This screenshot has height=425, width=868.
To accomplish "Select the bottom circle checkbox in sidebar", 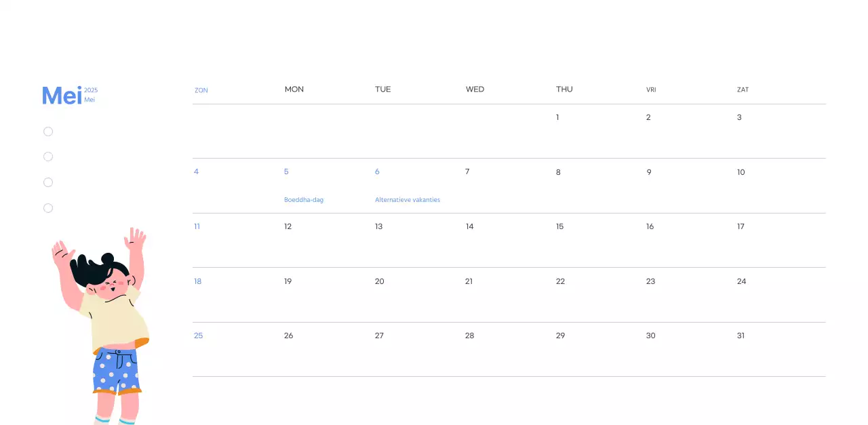I will click(48, 207).
